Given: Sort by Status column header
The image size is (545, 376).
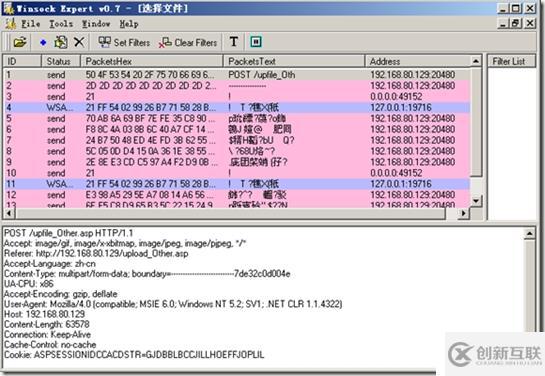Looking at the screenshot, I should (x=61, y=62).
